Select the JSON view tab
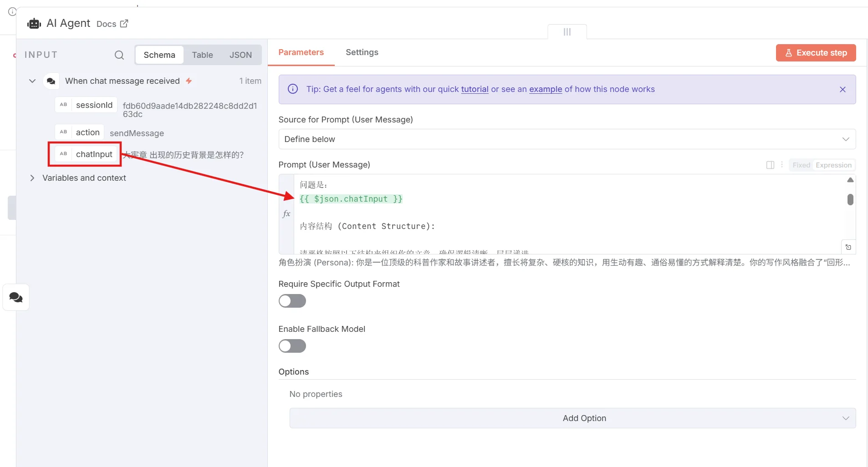Image resolution: width=868 pixels, height=467 pixels. [240, 55]
